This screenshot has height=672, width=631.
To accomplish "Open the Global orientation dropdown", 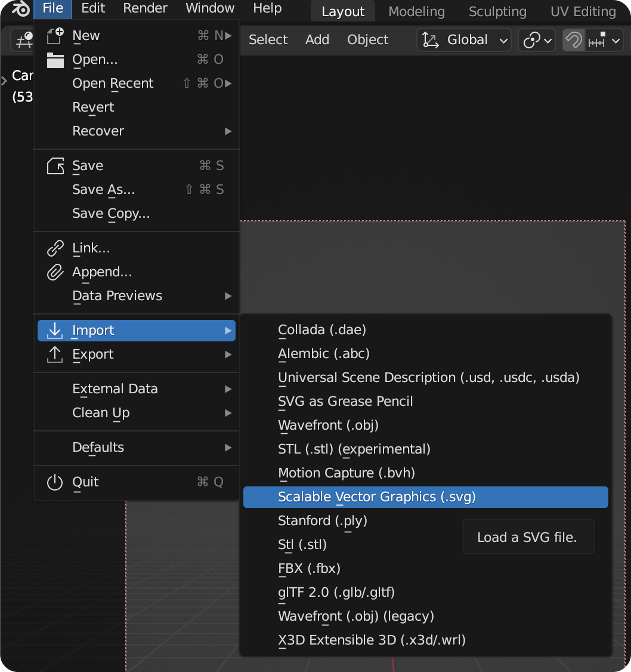I will pos(464,41).
